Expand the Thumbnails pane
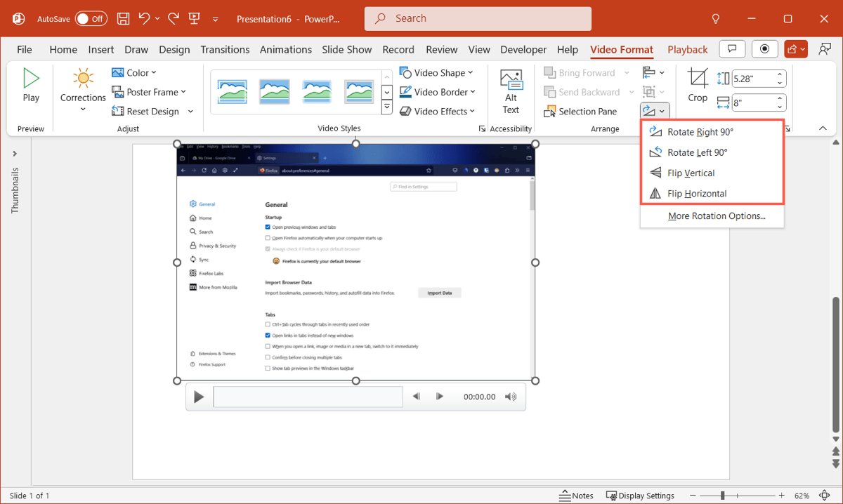Screen dimensions: 843x504 15,154
